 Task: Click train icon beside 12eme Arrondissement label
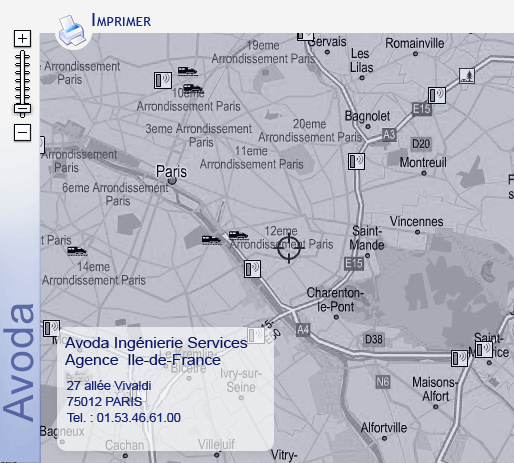[x=238, y=235]
